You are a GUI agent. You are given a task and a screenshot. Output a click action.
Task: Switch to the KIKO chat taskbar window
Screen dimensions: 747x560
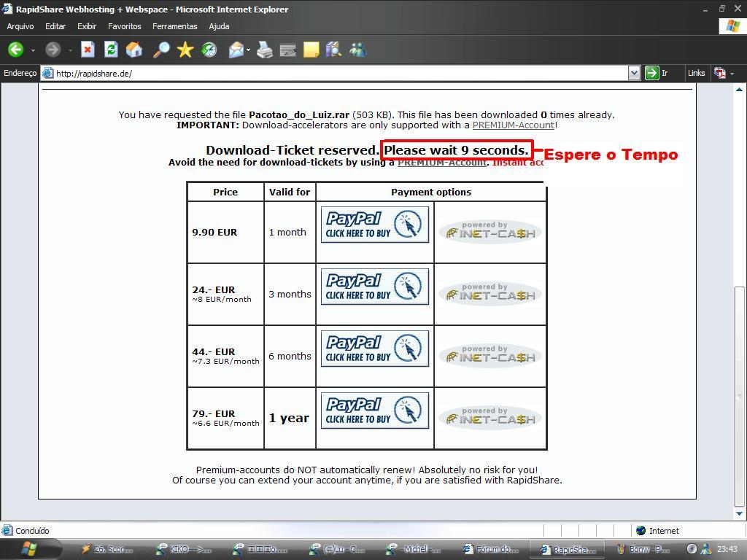pyautogui.click(x=185, y=550)
